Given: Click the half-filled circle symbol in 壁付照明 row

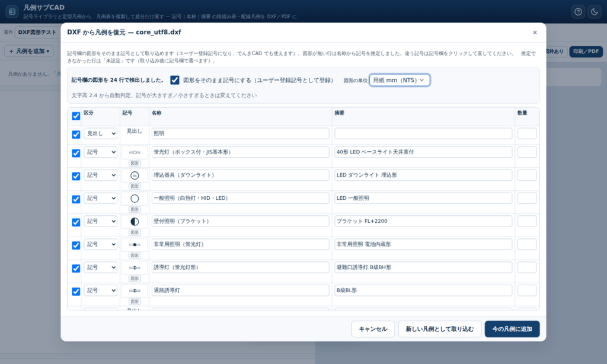Looking at the screenshot, I should pos(135,222).
